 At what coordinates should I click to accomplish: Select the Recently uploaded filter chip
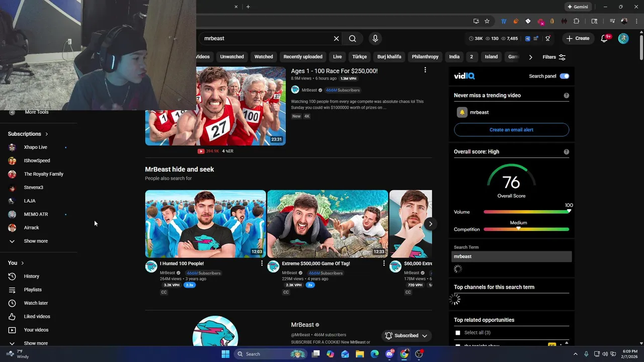point(303,57)
